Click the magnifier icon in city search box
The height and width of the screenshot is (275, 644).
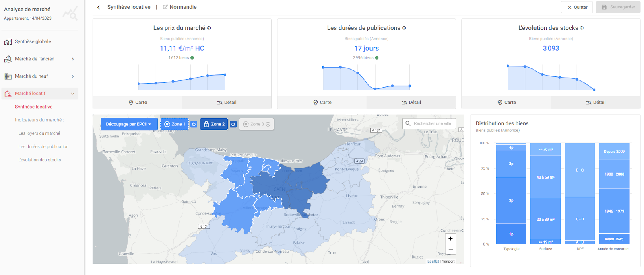408,123
